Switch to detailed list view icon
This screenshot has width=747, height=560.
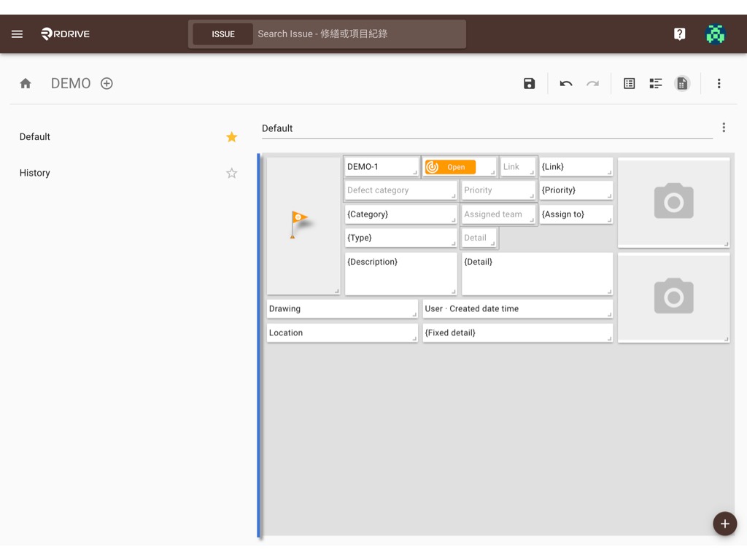coord(656,83)
